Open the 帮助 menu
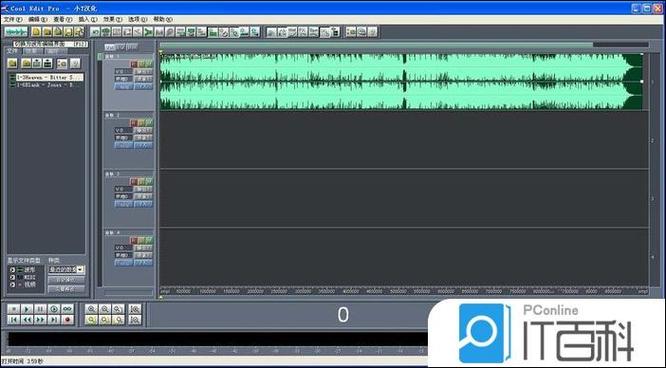 pyautogui.click(x=163, y=20)
